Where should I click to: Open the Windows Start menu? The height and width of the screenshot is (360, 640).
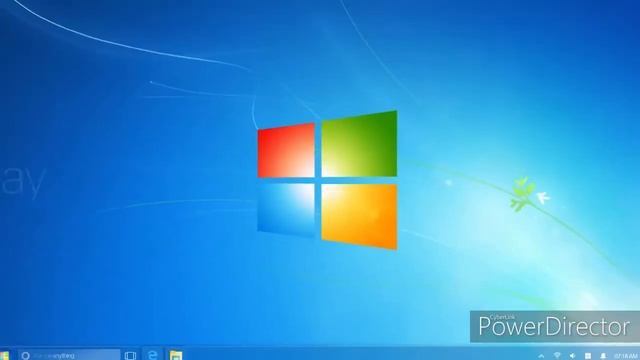point(4,356)
